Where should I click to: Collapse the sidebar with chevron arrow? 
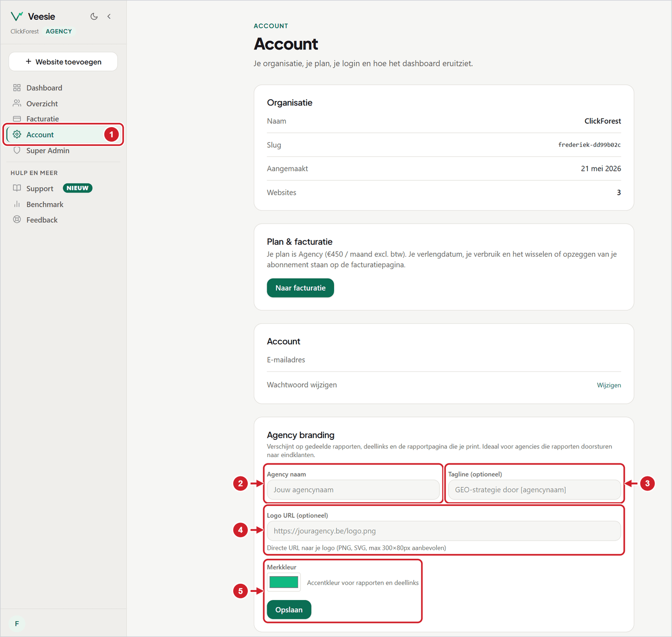[x=109, y=16]
